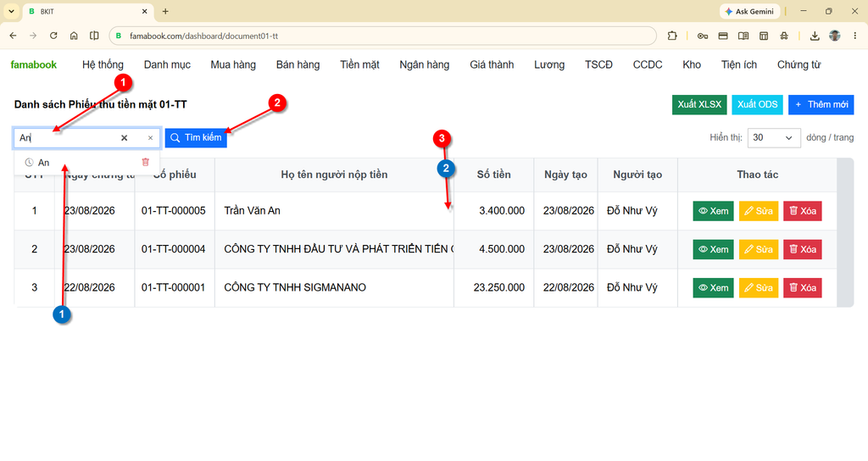
Task: Click the famabook logo
Action: [x=34, y=64]
